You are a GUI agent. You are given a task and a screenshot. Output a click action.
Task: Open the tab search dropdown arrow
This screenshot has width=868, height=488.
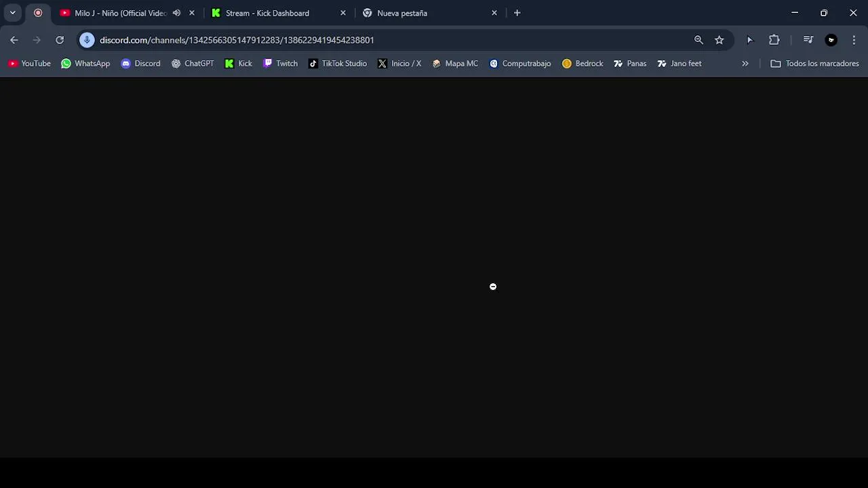pos(12,13)
